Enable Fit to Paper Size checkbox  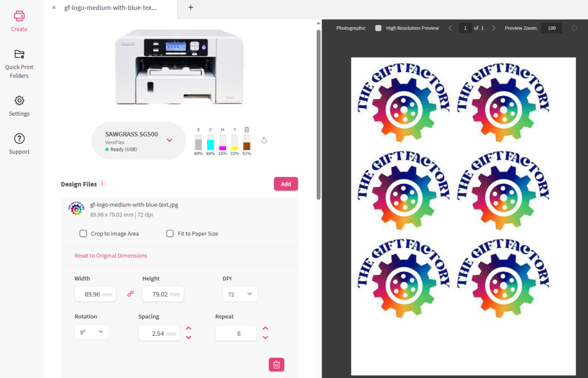click(170, 233)
